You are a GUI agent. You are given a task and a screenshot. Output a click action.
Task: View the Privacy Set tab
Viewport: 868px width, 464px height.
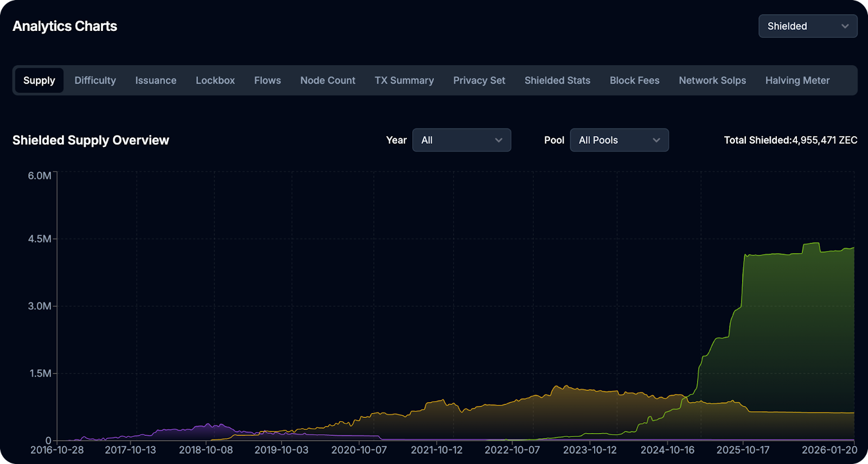479,80
